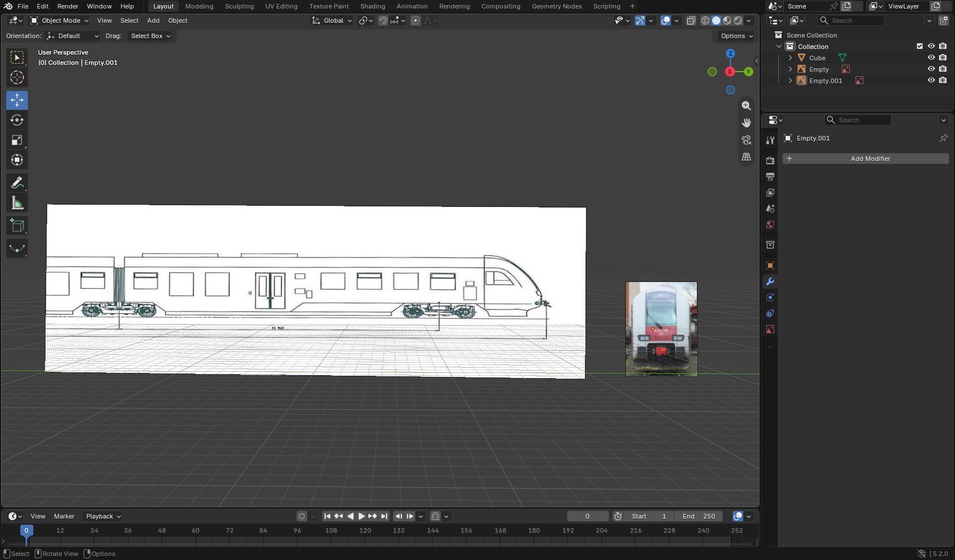
Task: Click the Add Modifier button
Action: click(866, 159)
